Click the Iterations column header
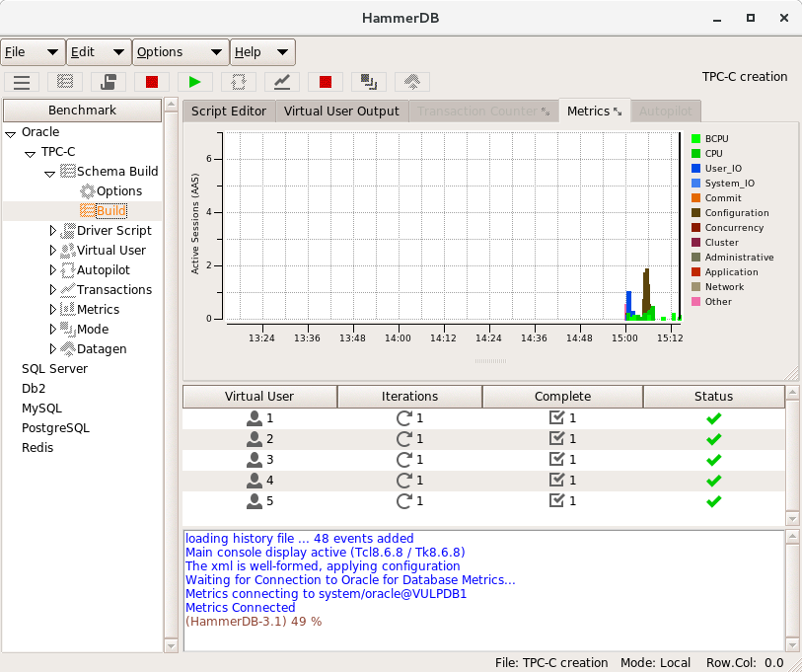 (409, 397)
